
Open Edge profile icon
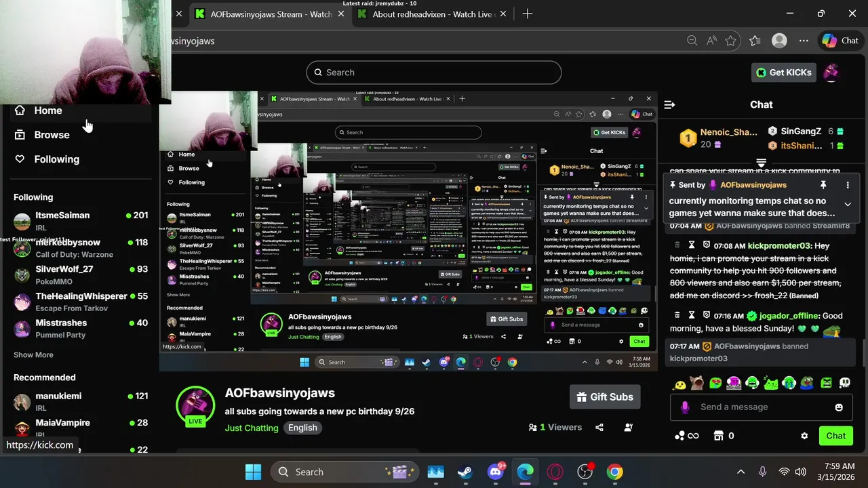pyautogui.click(x=779, y=41)
